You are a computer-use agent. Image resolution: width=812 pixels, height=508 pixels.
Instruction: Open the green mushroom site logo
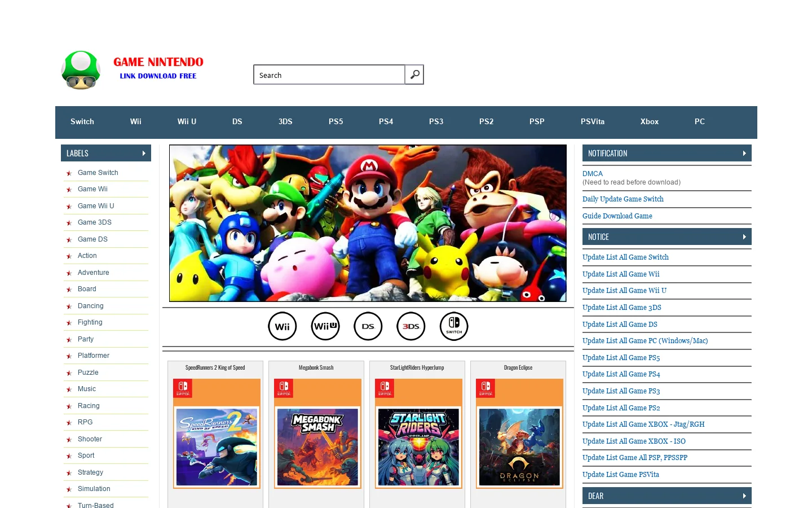[81, 70]
